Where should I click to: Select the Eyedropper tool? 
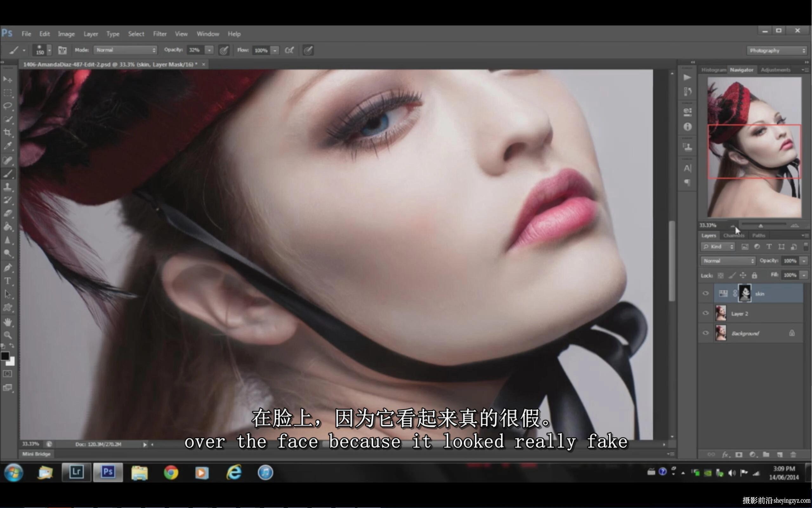click(x=7, y=145)
